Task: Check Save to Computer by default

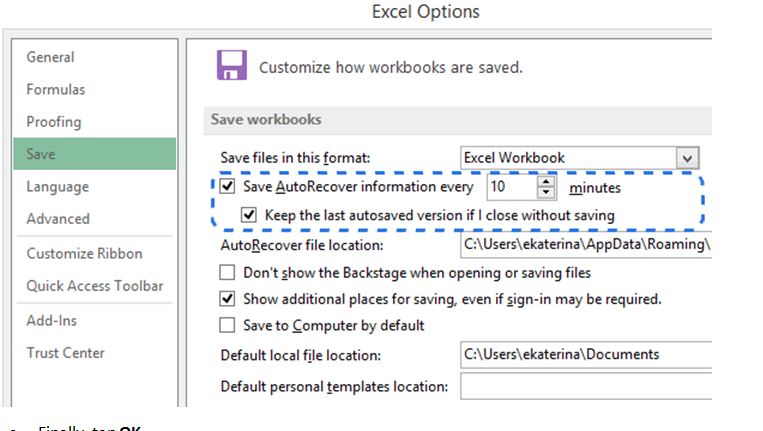Action: (x=227, y=325)
